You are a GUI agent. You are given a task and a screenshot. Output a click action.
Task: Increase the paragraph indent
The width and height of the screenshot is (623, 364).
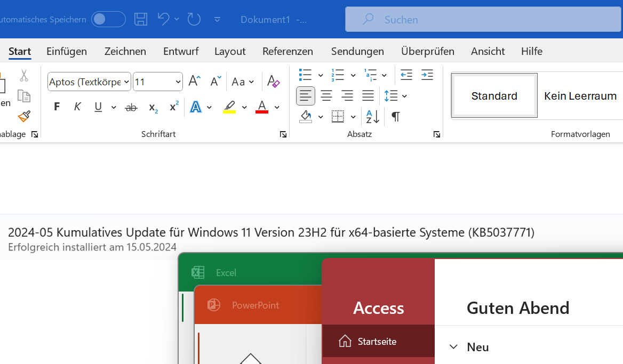(427, 75)
